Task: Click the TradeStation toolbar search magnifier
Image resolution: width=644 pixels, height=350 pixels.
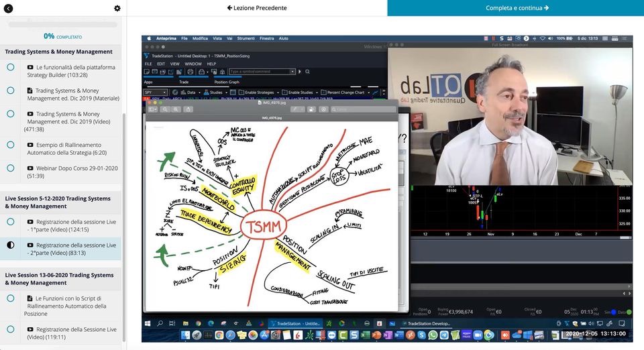Action: [307, 72]
